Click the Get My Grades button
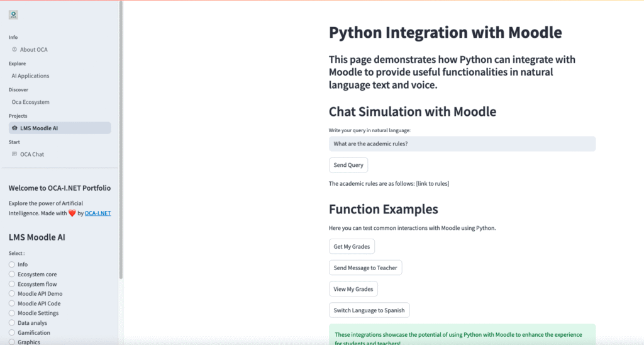 click(352, 247)
